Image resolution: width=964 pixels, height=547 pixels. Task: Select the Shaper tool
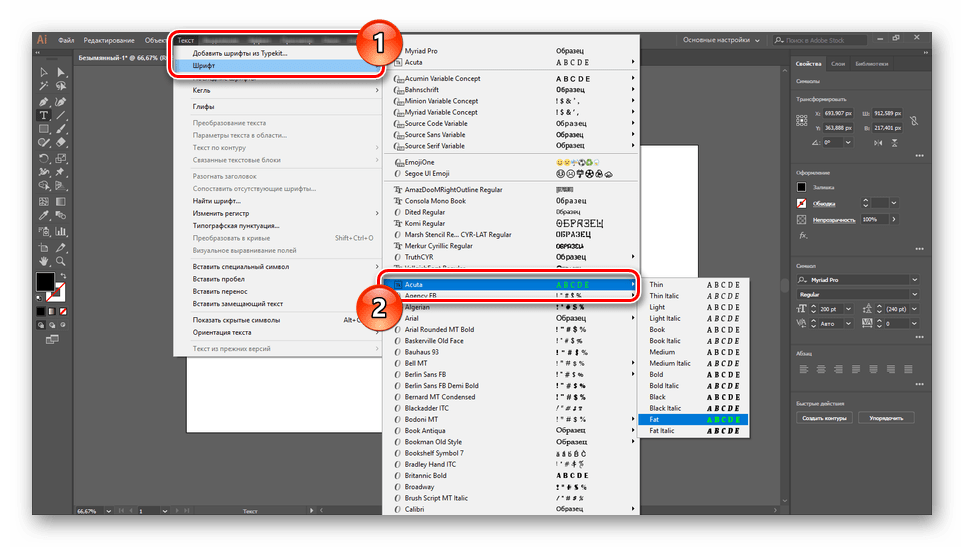coord(44,143)
